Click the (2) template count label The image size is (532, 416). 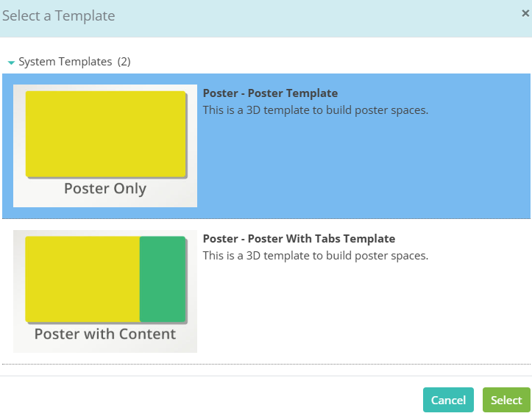[124, 62]
